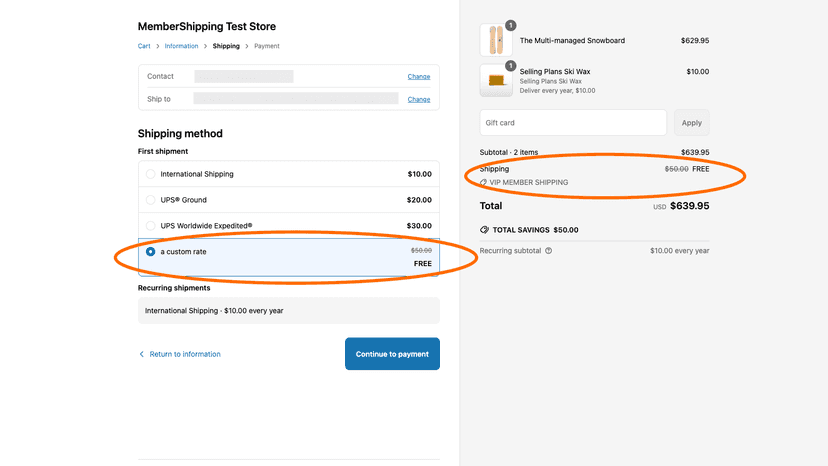Select the UPS Ground radio option
The image size is (828, 466).
click(x=150, y=200)
